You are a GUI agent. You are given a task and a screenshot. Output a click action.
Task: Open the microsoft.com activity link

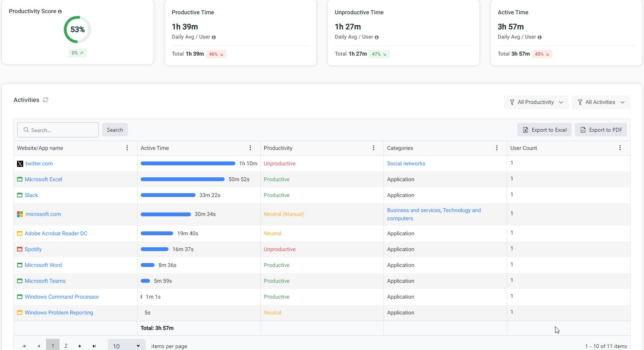coord(43,214)
